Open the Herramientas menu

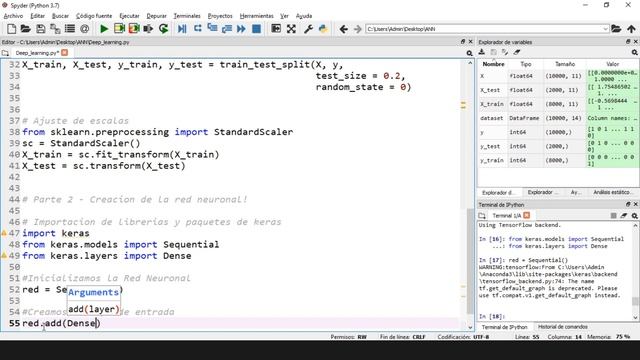pyautogui.click(x=256, y=16)
